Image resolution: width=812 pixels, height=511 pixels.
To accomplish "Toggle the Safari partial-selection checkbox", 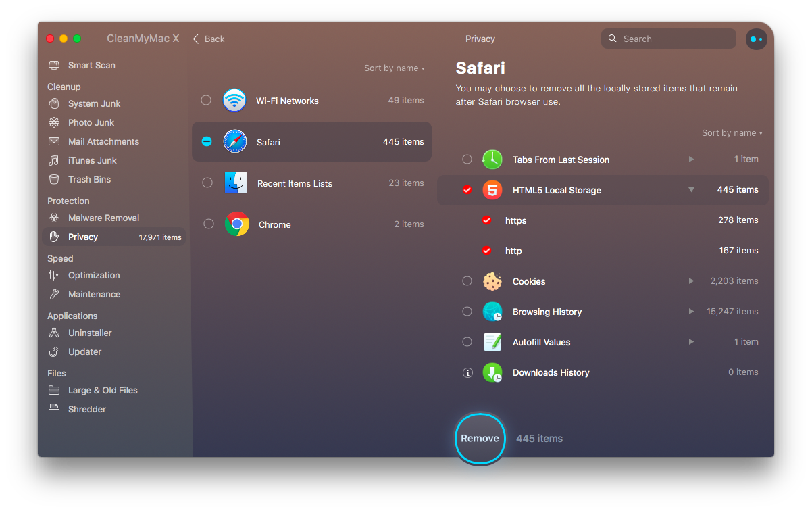I will pos(207,141).
